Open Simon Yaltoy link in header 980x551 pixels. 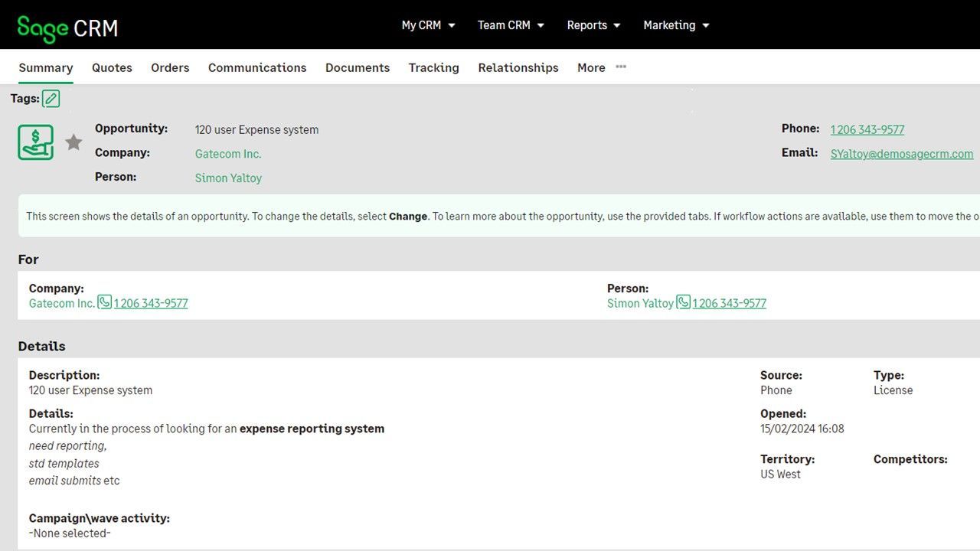point(228,178)
